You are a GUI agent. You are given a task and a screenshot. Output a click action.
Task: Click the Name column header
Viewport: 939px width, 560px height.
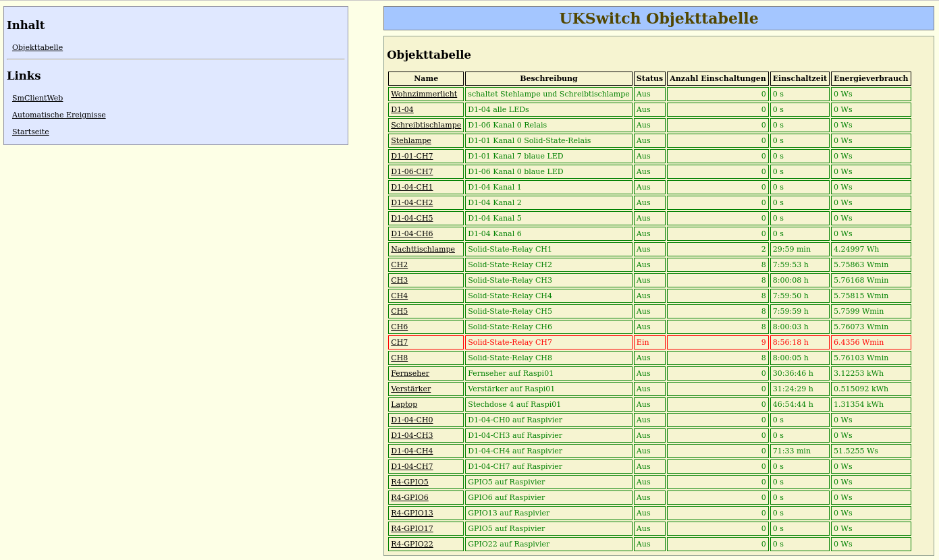426,78
